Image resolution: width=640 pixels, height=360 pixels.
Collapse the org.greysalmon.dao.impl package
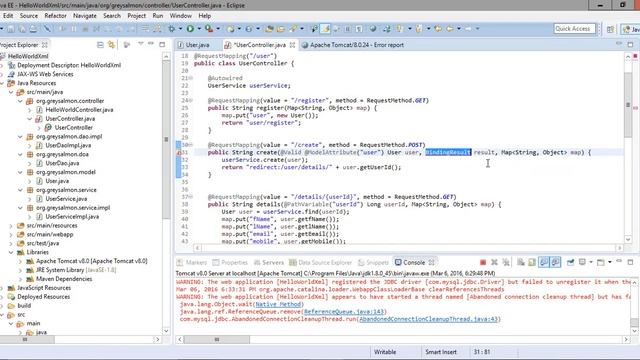tap(20, 136)
